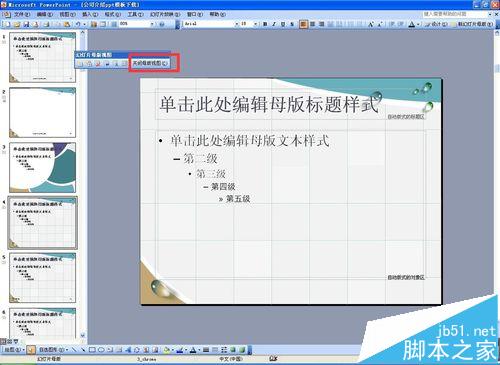Select the Arrow drawing tool
The width and height of the screenshot is (500, 365).
click(x=83, y=350)
